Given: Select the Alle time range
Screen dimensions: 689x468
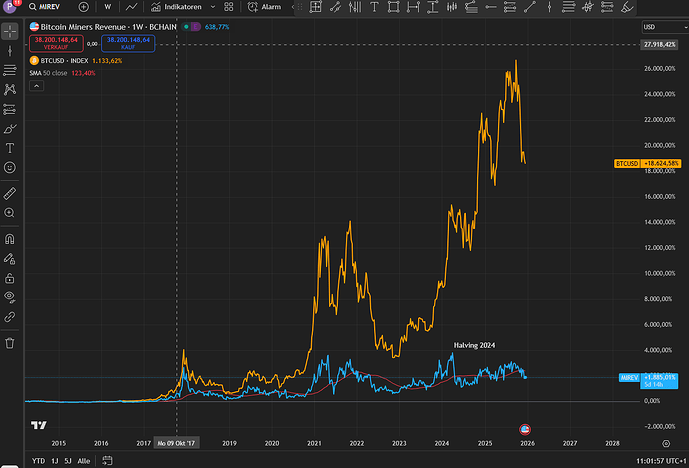Looking at the screenshot, I should click(83, 461).
